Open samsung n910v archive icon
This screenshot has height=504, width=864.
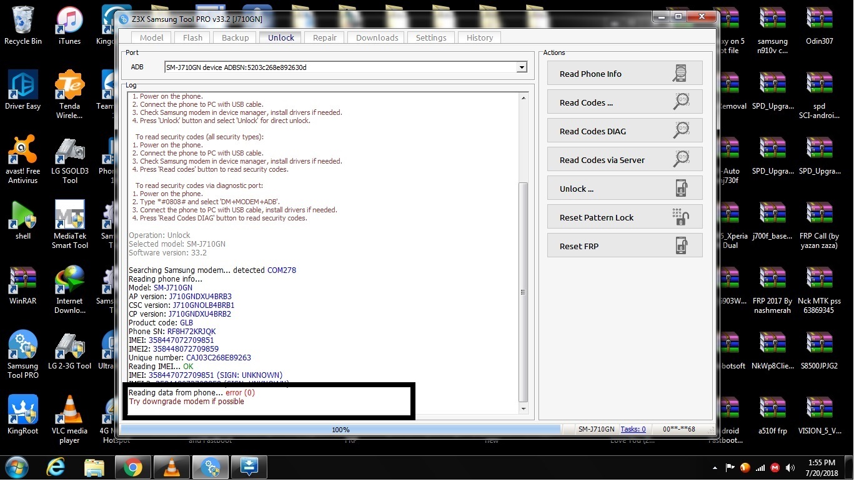tap(773, 31)
